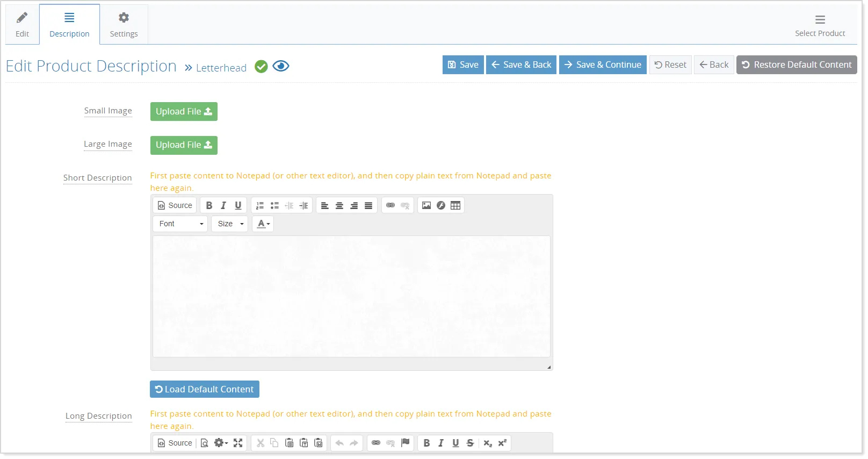Click Restore Default Content
This screenshot has height=459, width=868.
click(797, 64)
